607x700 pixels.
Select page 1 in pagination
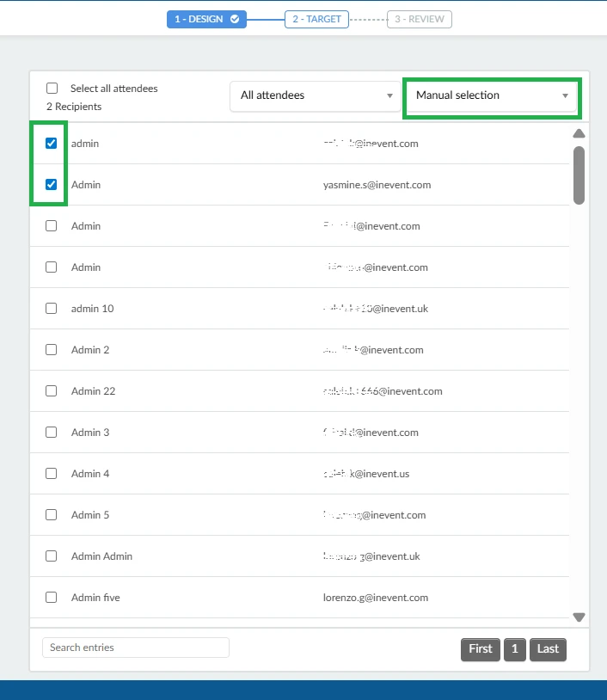click(x=514, y=649)
